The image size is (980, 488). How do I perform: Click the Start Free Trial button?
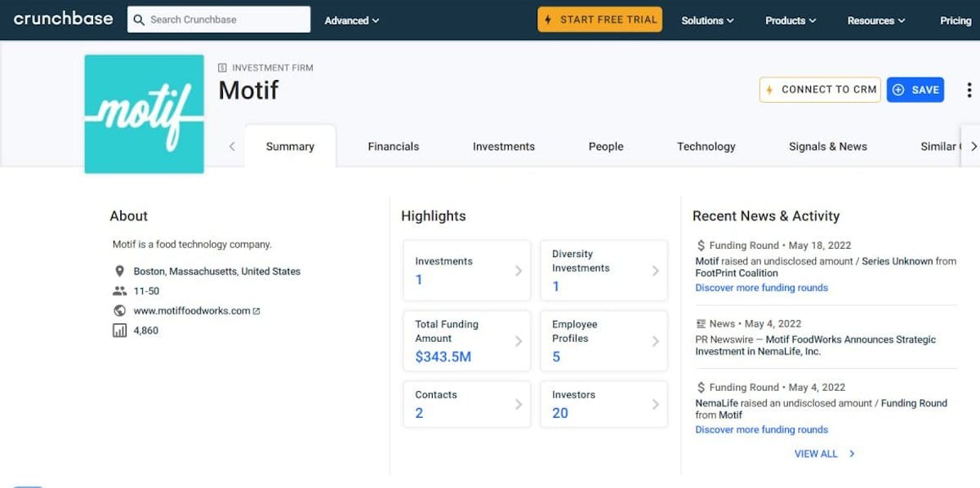tap(599, 20)
